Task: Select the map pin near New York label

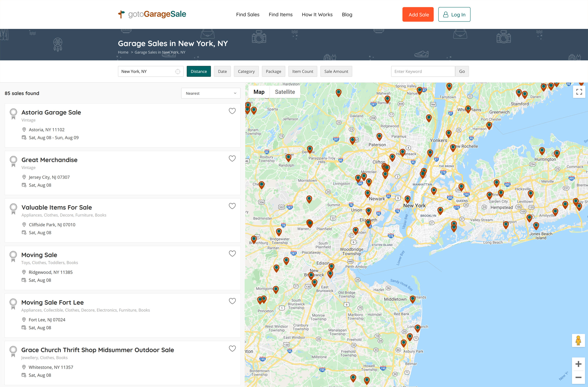Action: (x=407, y=199)
